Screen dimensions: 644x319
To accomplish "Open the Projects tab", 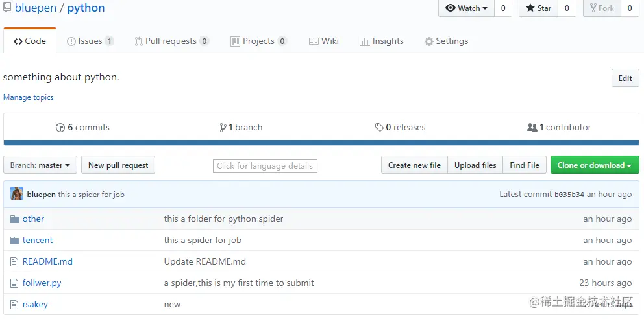I will [258, 41].
